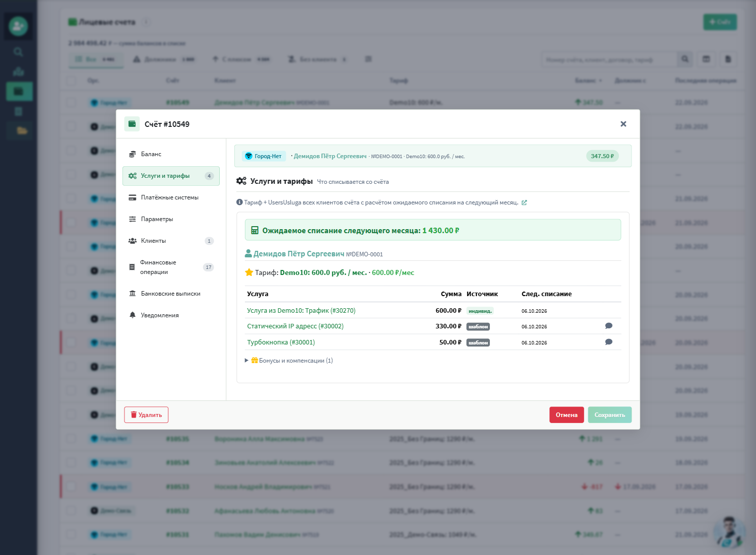Click the 600.00 ₽ amount in Трафик row
The width and height of the screenshot is (756, 555).
click(449, 311)
